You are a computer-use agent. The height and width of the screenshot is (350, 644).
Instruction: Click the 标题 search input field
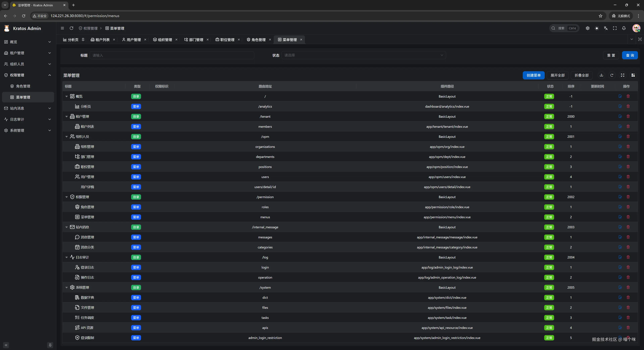click(x=172, y=55)
